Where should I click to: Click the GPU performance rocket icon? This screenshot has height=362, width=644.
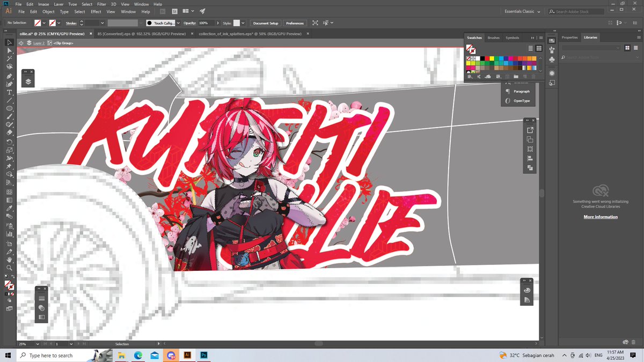click(202, 11)
